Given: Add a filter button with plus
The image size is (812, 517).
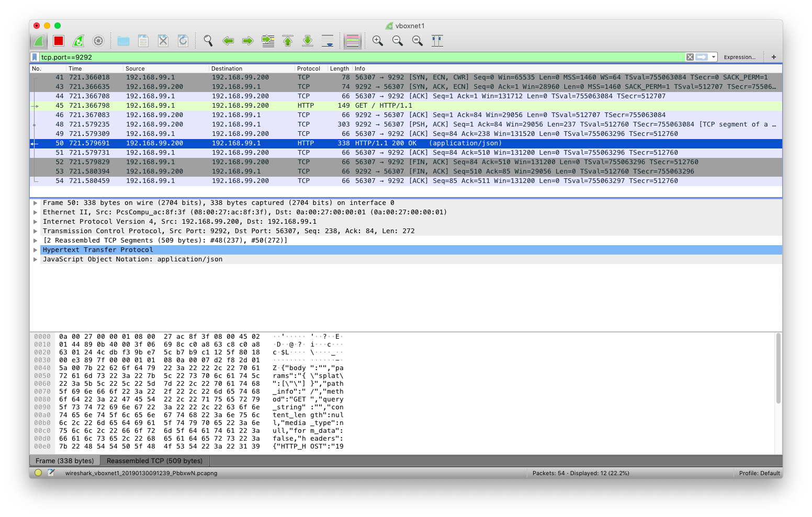Looking at the screenshot, I should (774, 57).
